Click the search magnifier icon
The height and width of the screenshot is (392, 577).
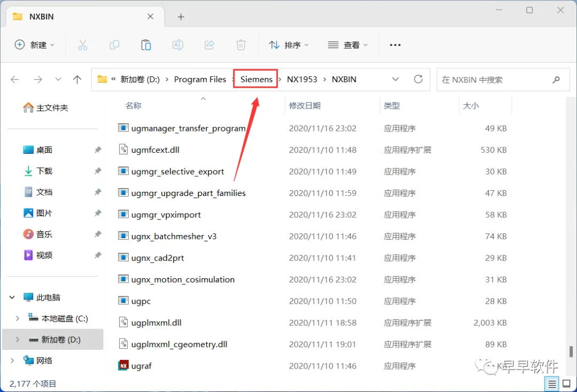pyautogui.click(x=556, y=80)
